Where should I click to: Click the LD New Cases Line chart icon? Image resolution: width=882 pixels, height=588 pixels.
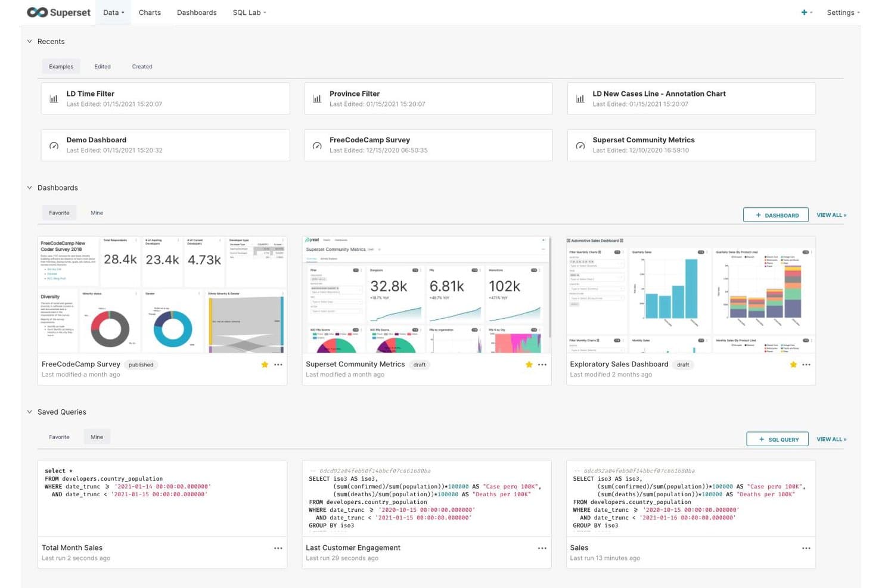point(580,99)
